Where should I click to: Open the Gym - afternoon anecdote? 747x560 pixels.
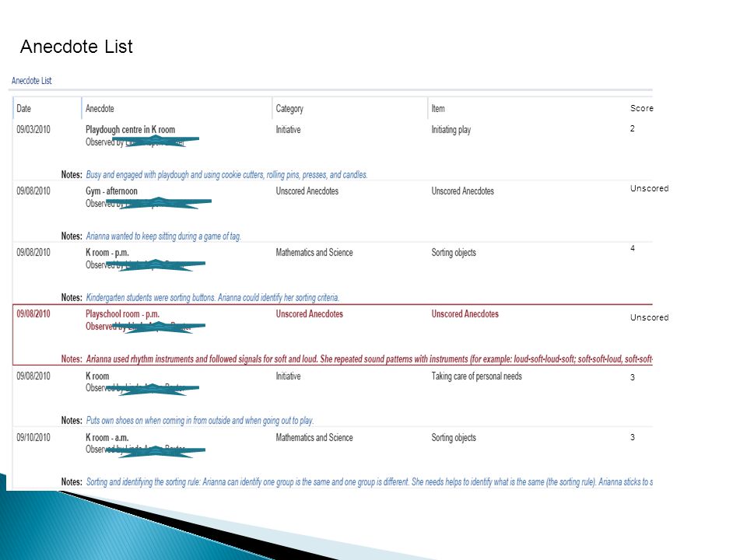click(x=111, y=191)
